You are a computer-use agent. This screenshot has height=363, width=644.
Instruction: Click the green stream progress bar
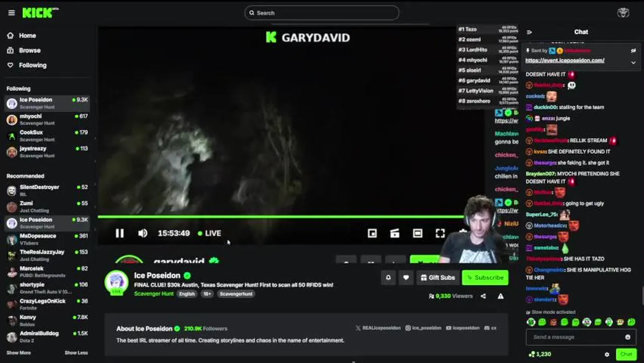tap(280, 217)
